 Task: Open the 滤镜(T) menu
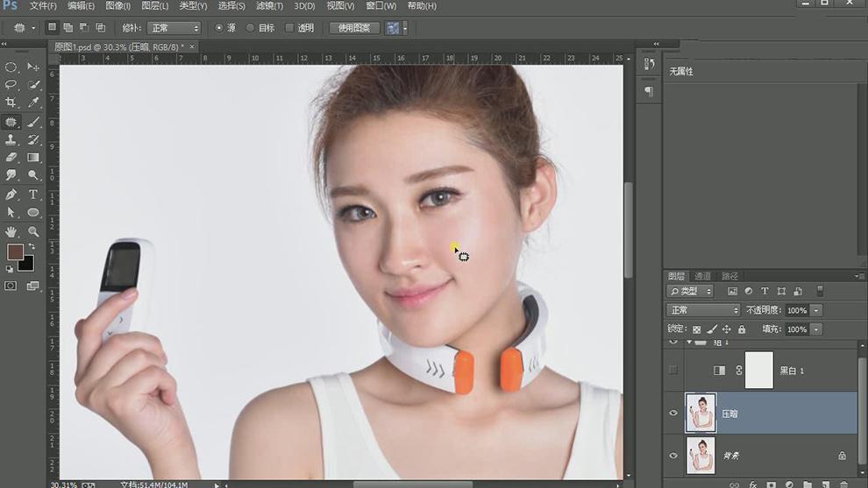269,6
